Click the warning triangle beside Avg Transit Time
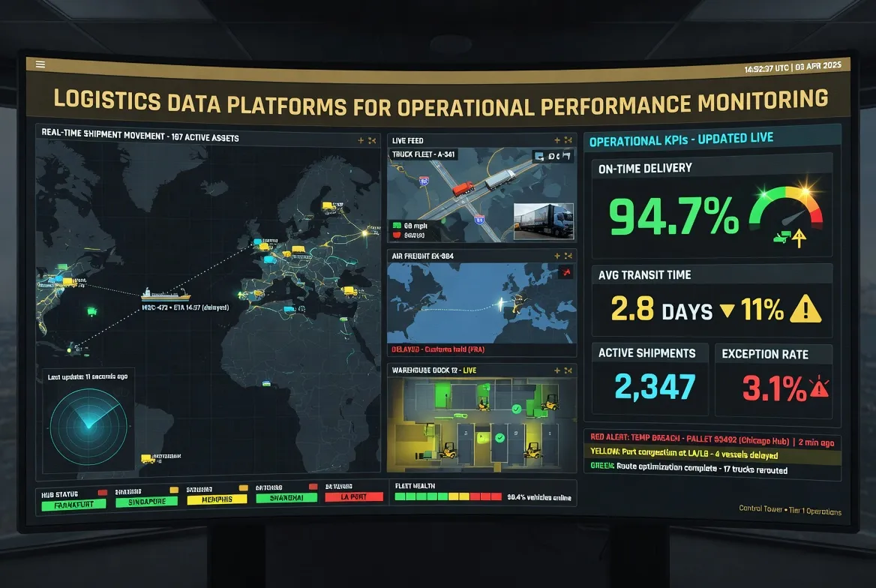This screenshot has width=876, height=588. tap(805, 309)
